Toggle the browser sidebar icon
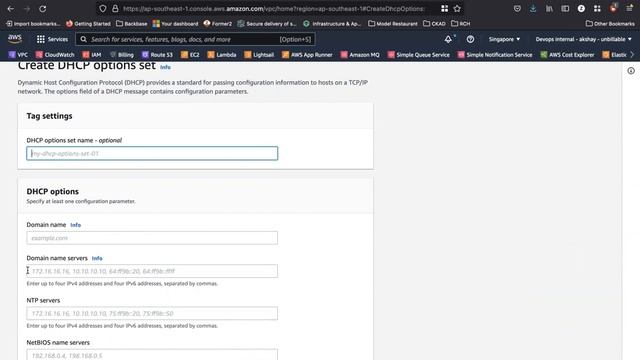640x360 pixels. tap(565, 9)
